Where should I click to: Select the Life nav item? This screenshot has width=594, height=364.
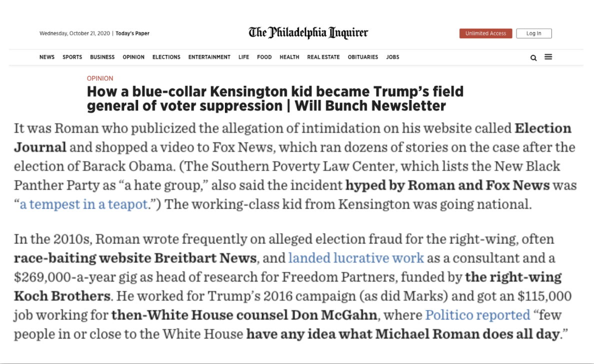pos(244,57)
